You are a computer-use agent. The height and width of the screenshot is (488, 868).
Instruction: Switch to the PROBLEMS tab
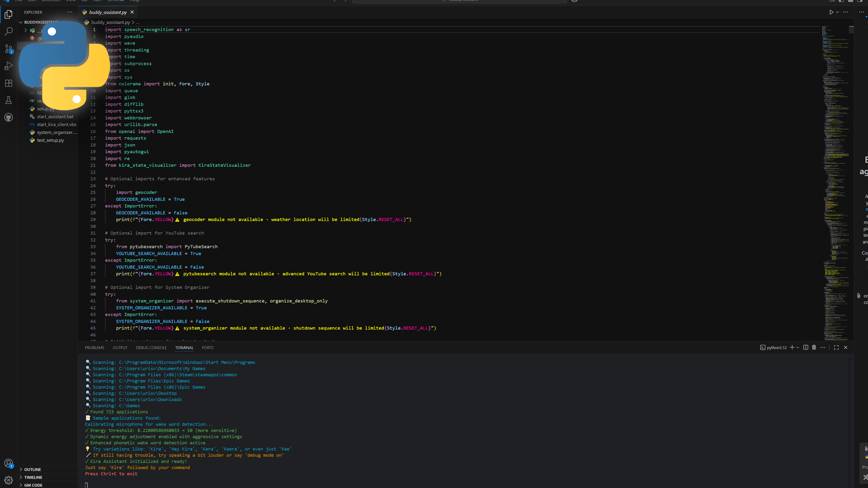pos(94,347)
